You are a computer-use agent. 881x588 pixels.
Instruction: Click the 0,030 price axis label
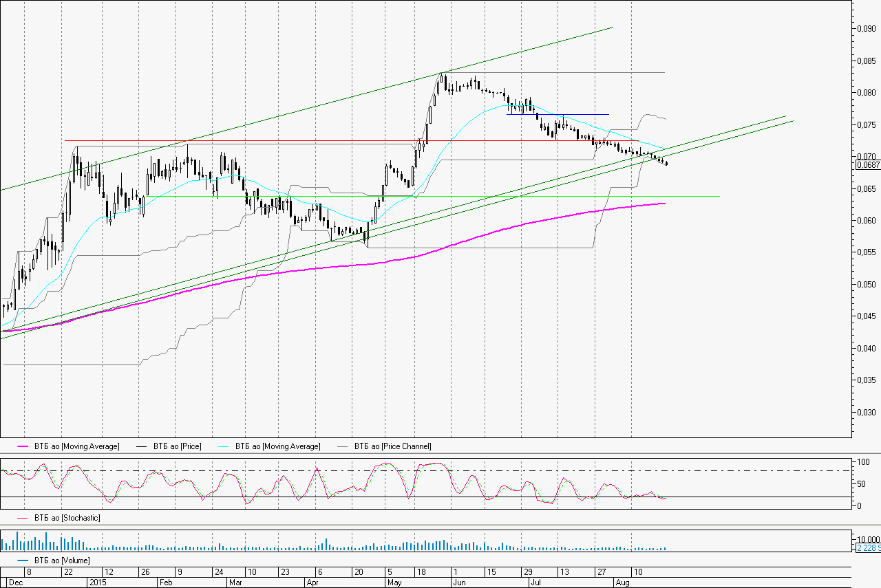pos(864,412)
